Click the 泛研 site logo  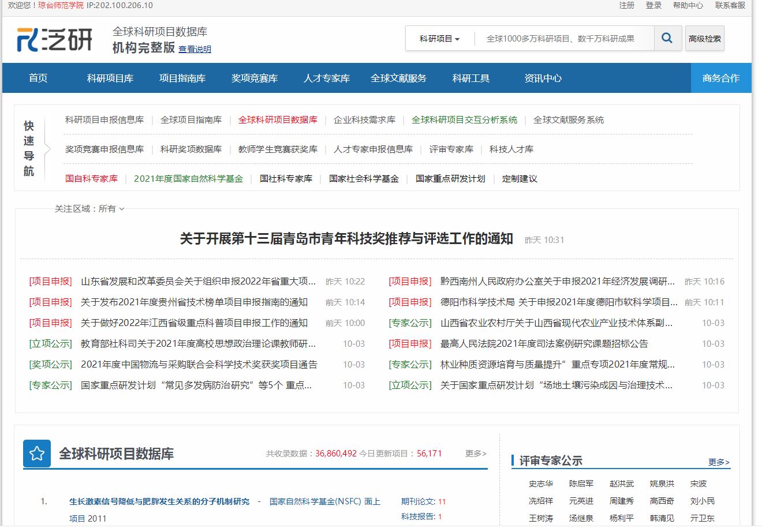click(55, 39)
